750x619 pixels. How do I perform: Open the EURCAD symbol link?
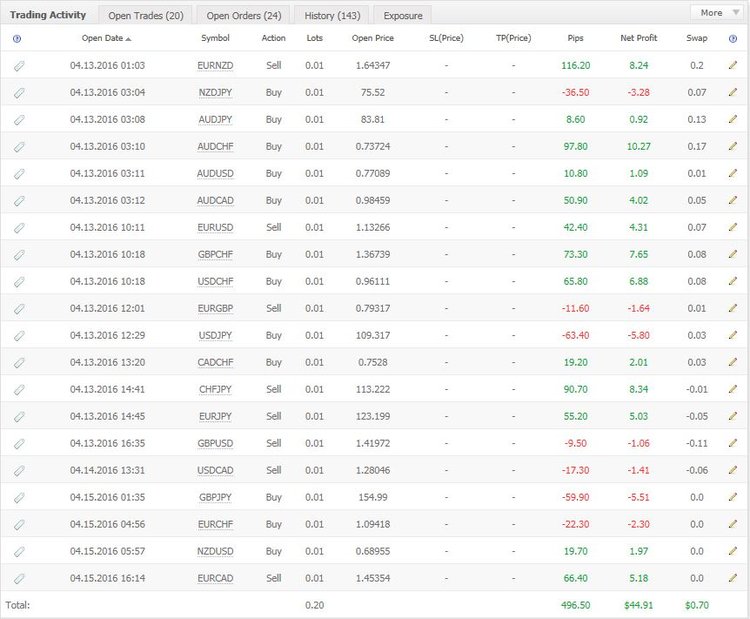click(215, 579)
